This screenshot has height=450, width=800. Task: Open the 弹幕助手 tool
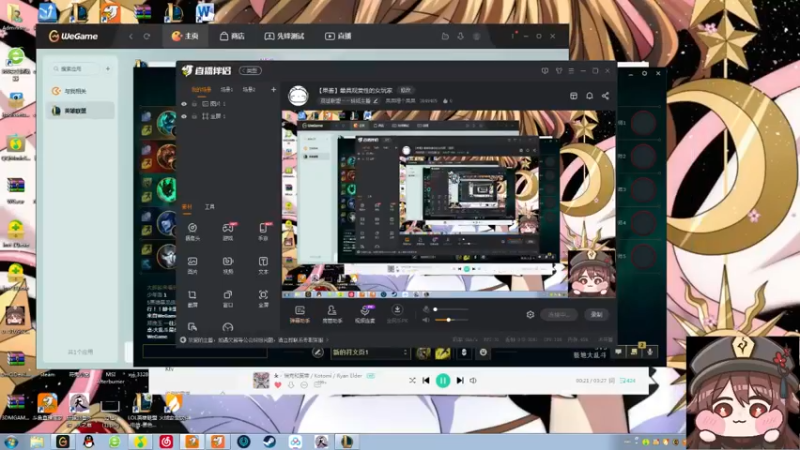click(300, 314)
